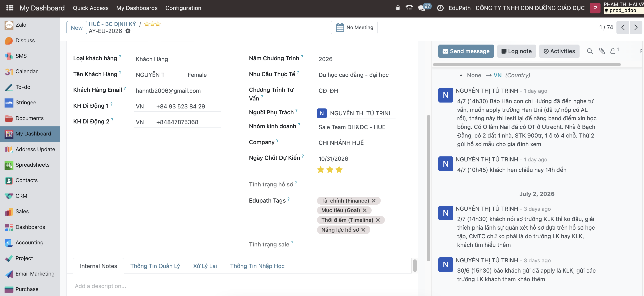
Task: Open the Zalo app in sidebar
Action: pos(30,25)
